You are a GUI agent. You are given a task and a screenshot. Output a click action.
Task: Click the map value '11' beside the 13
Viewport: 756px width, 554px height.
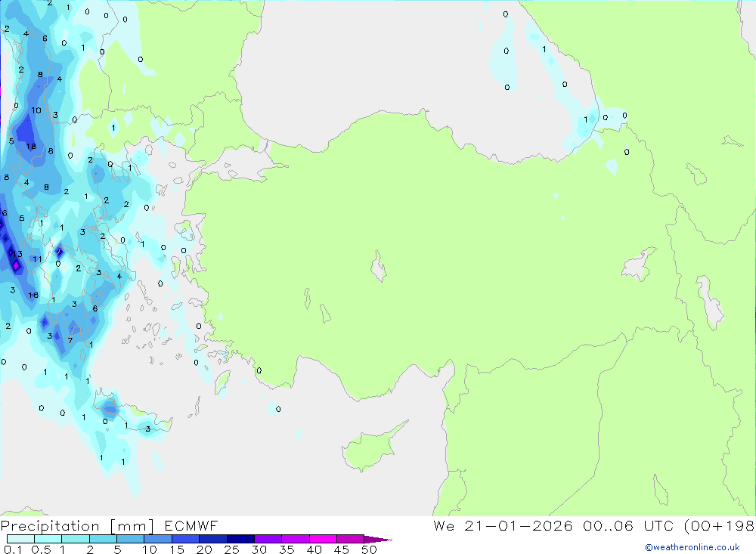point(37,259)
